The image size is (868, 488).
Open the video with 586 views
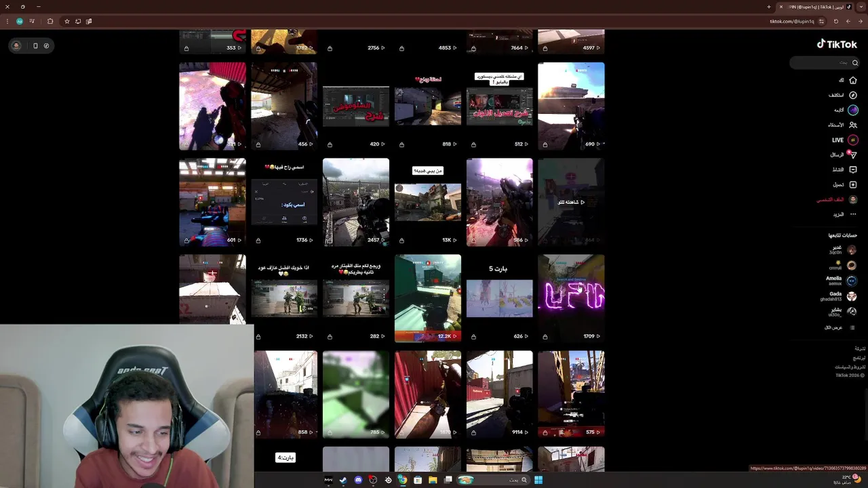point(500,202)
